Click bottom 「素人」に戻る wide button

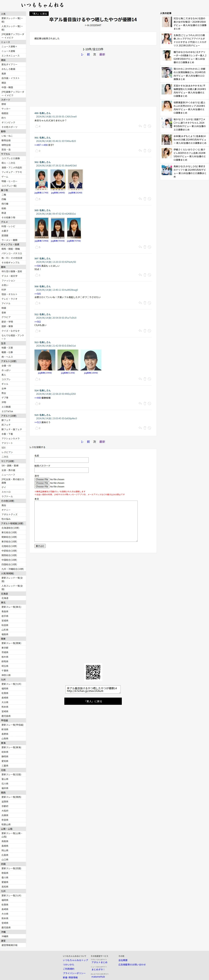[x=93, y=701]
